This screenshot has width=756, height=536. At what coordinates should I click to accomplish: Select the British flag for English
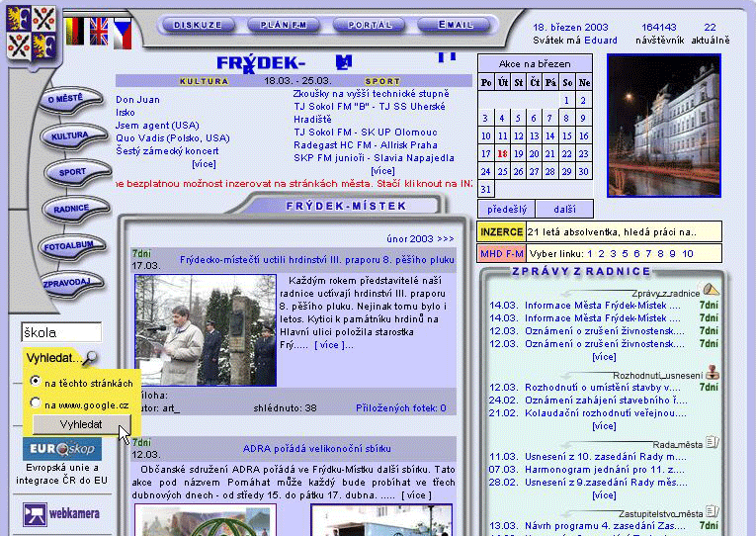99,32
